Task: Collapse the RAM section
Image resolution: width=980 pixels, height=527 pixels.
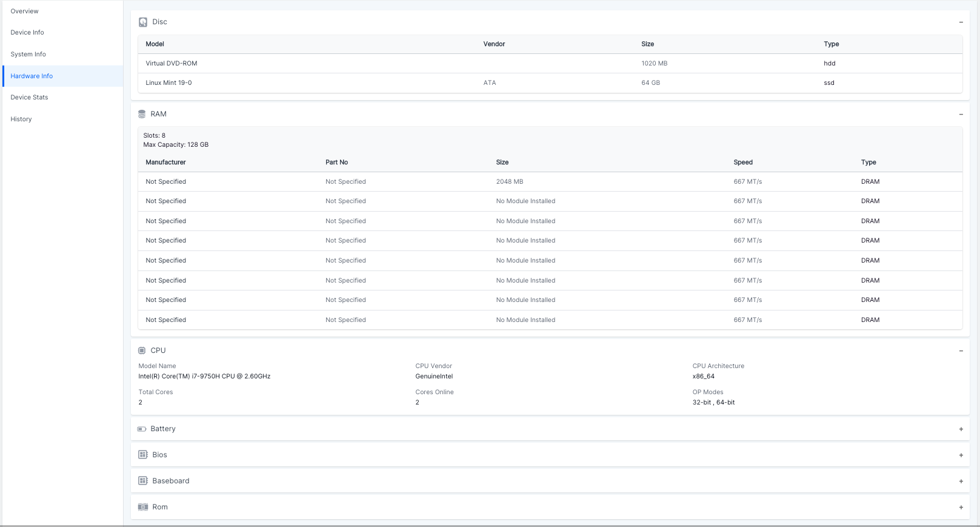Action: [x=961, y=115]
